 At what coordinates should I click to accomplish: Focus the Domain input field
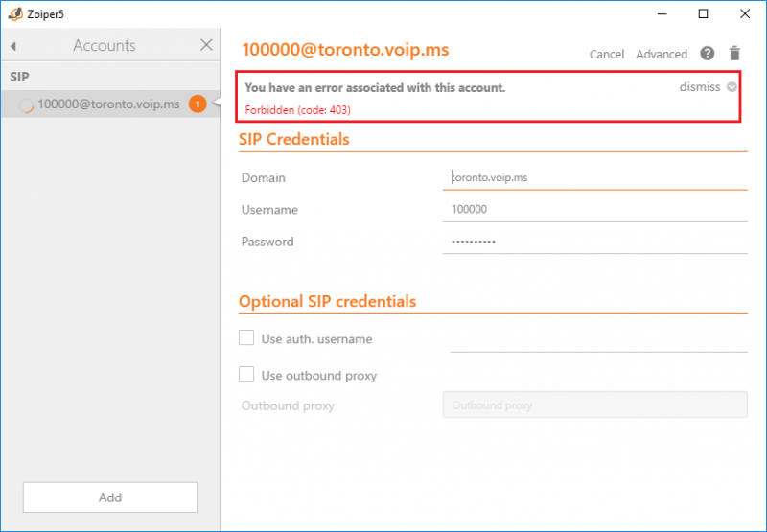594,177
